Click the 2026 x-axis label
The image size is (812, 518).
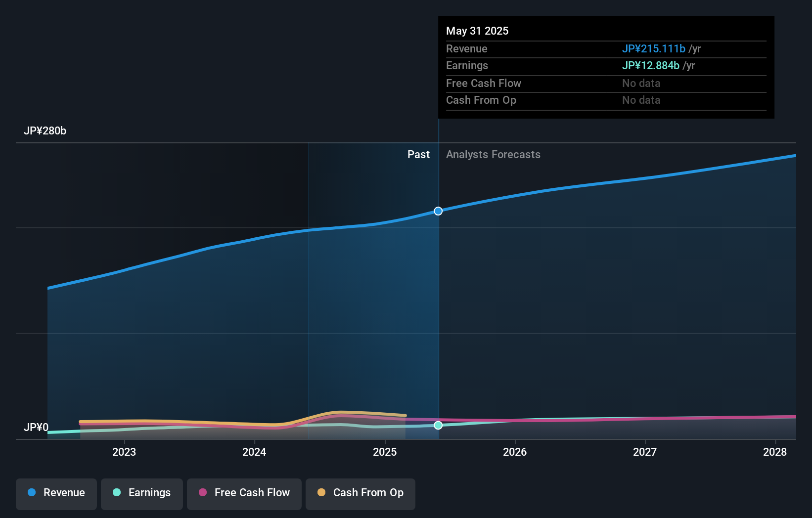(x=515, y=452)
